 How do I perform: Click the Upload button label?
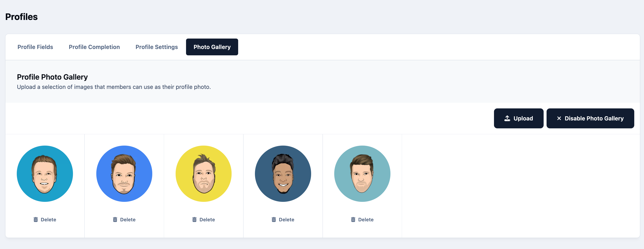pos(523,118)
